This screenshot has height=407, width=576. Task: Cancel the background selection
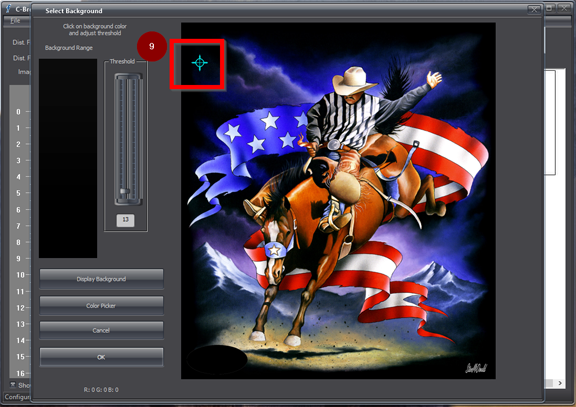[x=101, y=330]
